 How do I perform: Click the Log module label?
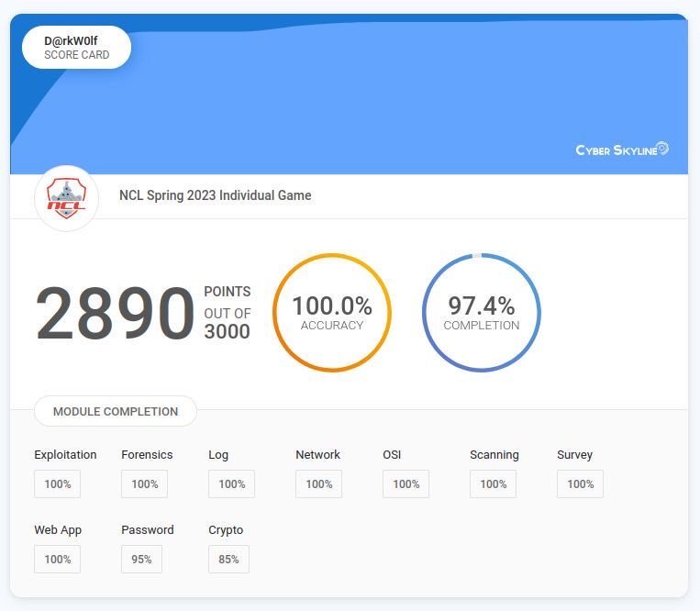tap(218, 455)
